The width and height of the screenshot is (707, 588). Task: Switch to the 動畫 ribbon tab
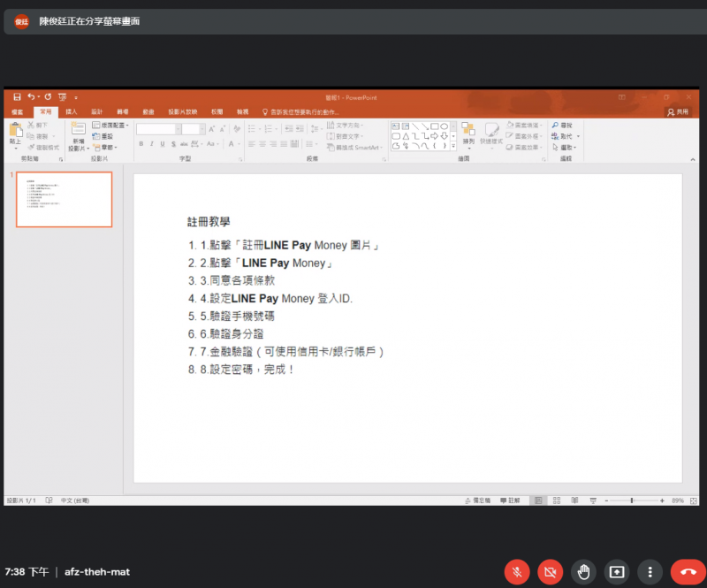point(148,112)
